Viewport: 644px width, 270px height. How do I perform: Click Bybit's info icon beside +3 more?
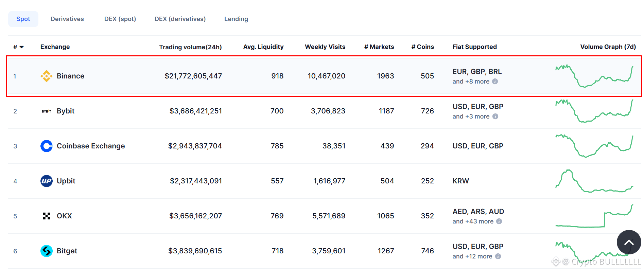[x=495, y=116]
